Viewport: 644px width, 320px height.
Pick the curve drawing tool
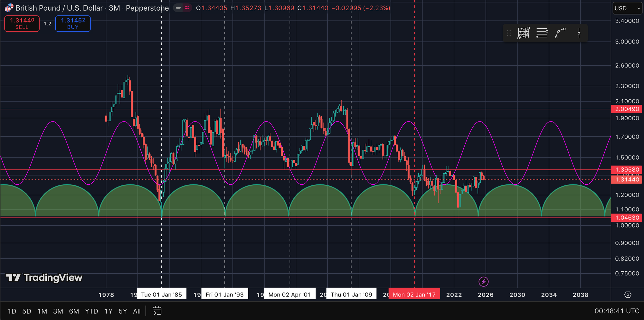pyautogui.click(x=560, y=33)
